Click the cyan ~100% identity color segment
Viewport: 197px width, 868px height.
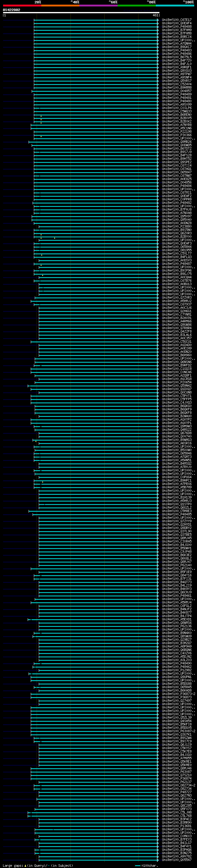coord(175,6)
